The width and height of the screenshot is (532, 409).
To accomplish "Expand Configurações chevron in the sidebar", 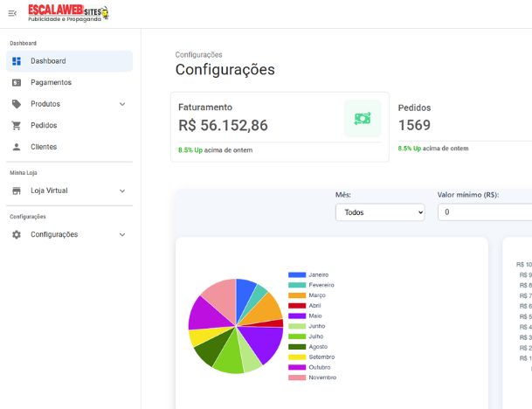I will [122, 234].
